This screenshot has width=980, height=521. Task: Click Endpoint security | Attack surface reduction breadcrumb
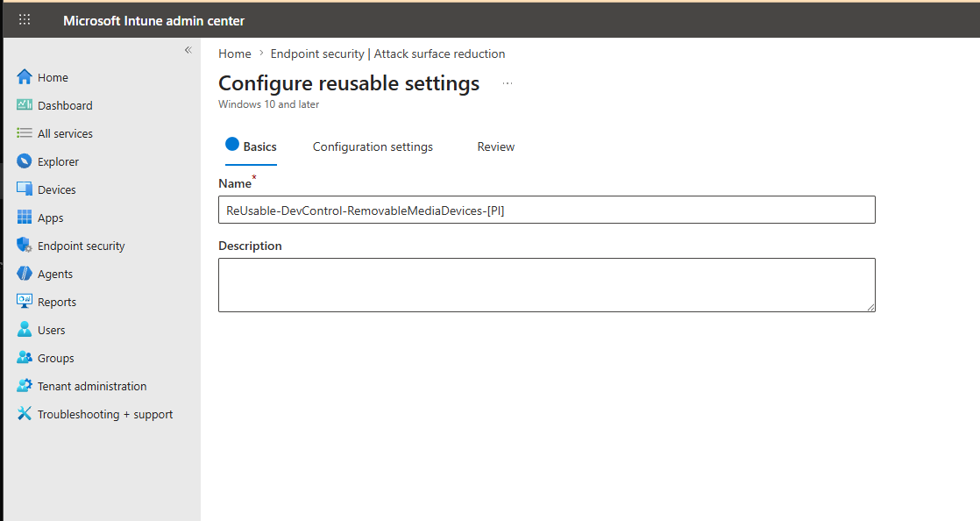[x=387, y=54]
